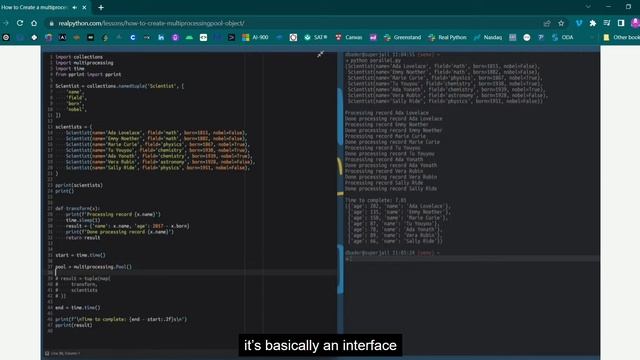Open the LinkedIn bookmark
This screenshot has height=360, width=640.
pos(161,37)
